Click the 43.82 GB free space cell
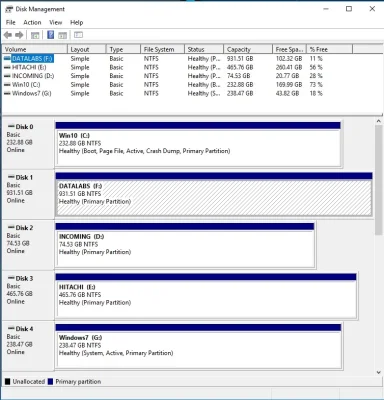This screenshot has height=400, width=384. 287,93
